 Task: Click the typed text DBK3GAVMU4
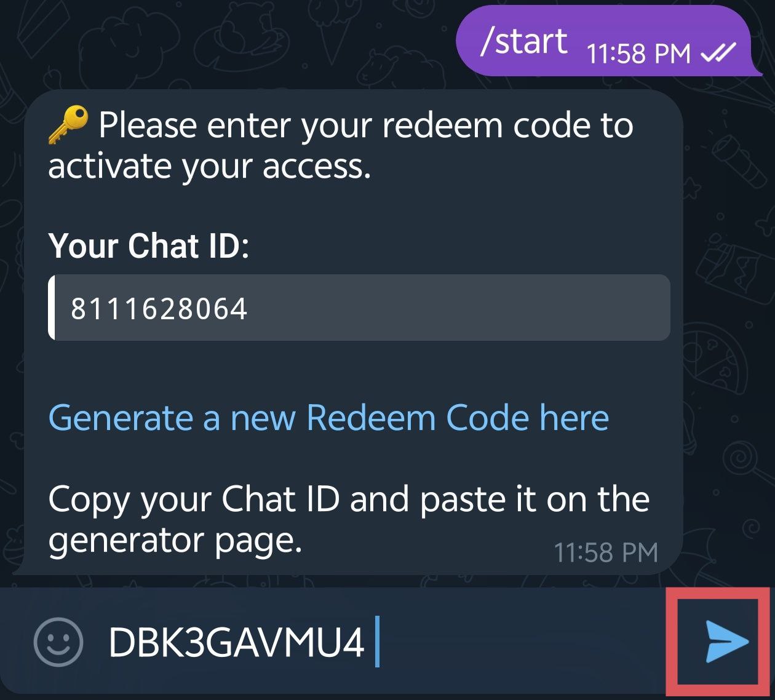point(237,643)
